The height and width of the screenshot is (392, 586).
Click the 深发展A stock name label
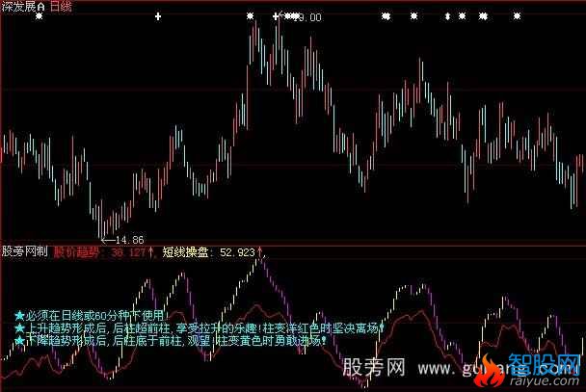(23, 7)
